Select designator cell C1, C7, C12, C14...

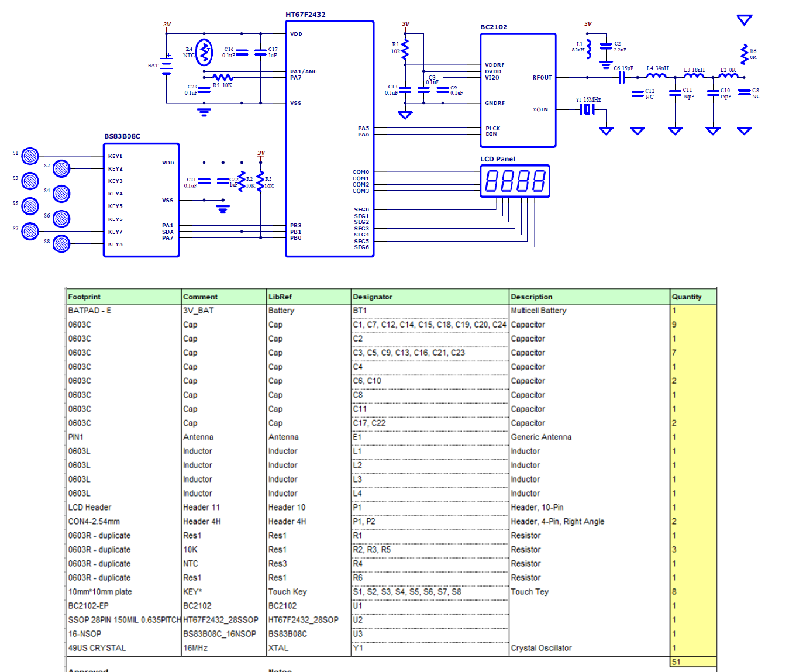(430, 325)
